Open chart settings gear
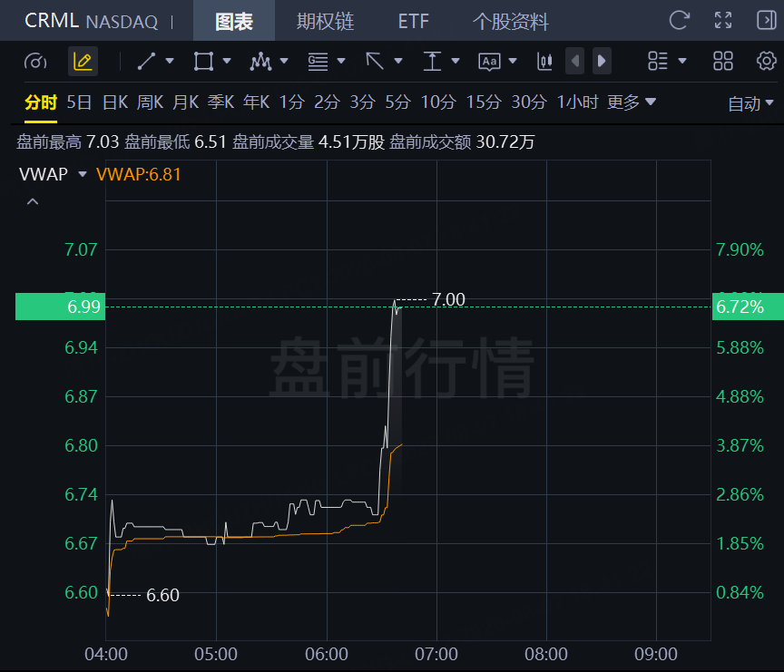The width and height of the screenshot is (784, 672). click(x=766, y=61)
